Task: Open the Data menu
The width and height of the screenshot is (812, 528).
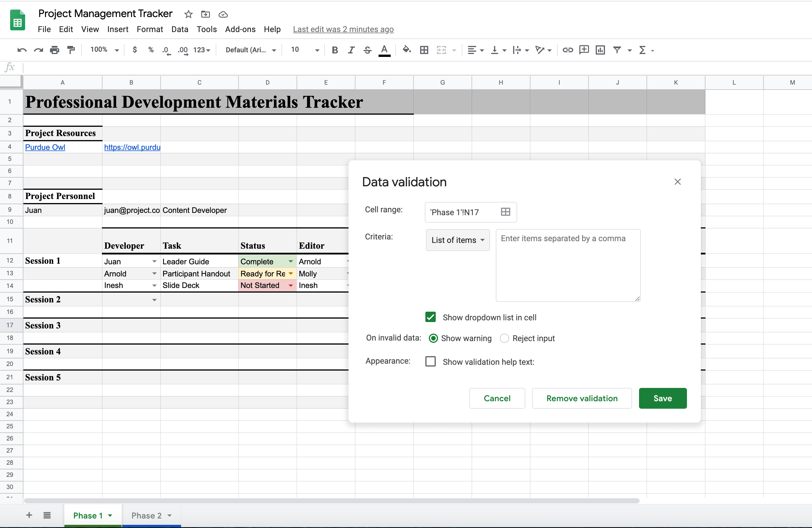Action: (x=180, y=29)
